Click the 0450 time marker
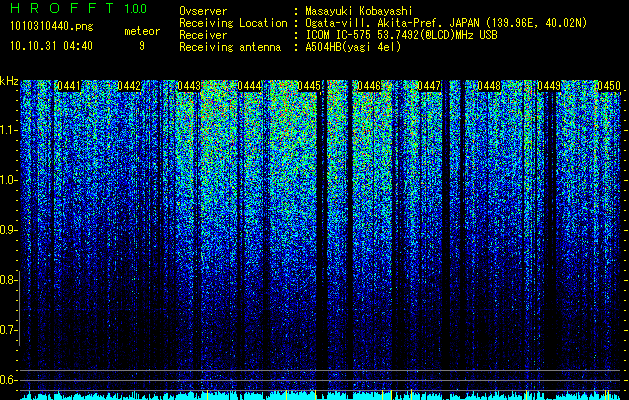This screenshot has height=400, width=629. 609,86
